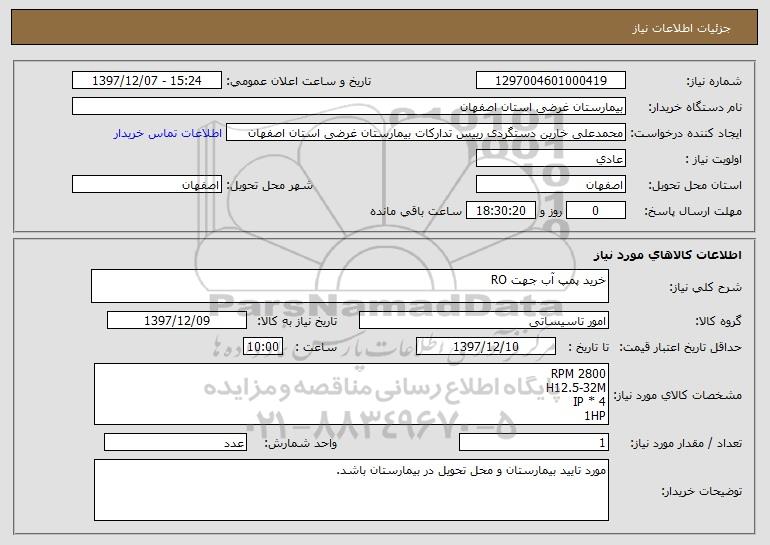Click the label تعداد / مقدار مورد نیاز
This screenshot has height=545, width=770.
tap(686, 443)
